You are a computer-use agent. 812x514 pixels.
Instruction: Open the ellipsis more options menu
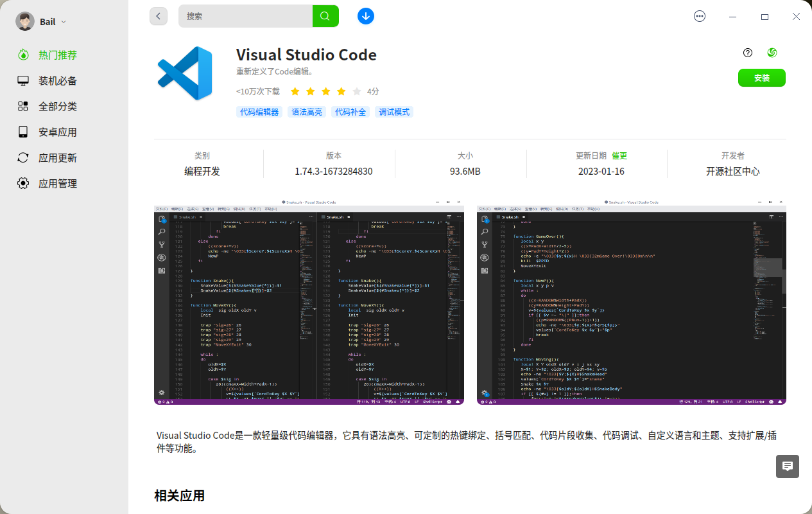coord(700,16)
